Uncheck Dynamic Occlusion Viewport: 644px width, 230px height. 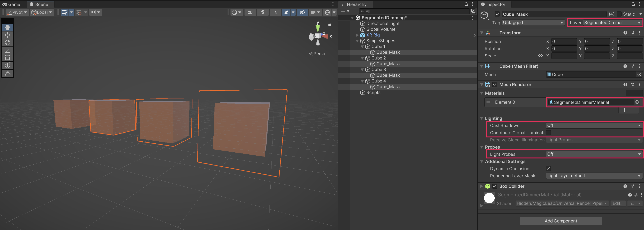[548, 169]
